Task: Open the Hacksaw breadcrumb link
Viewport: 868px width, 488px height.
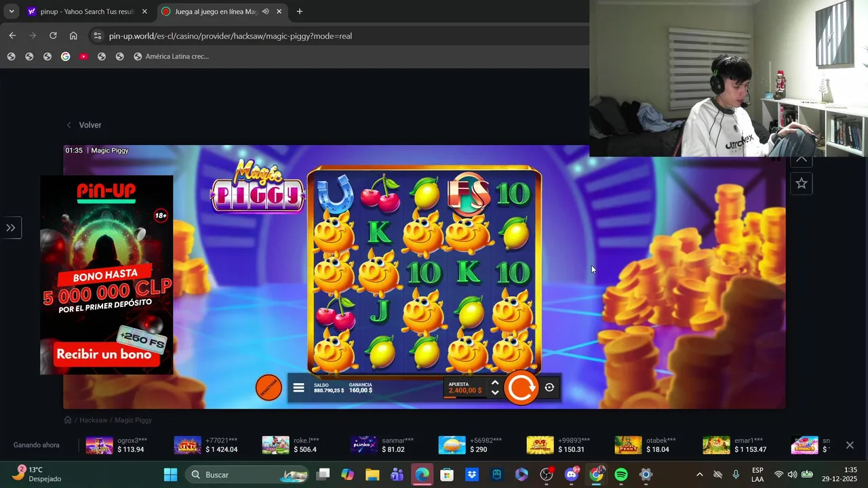Action: click(94, 420)
